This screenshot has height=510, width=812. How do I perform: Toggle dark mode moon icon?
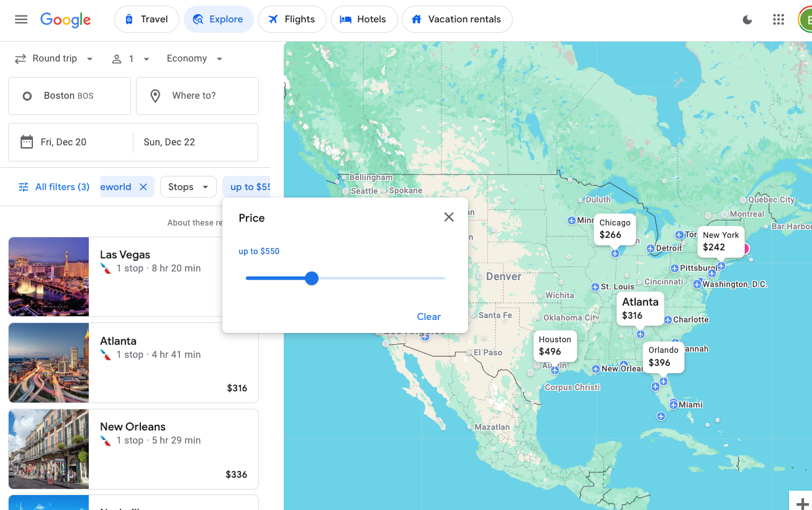(x=747, y=19)
